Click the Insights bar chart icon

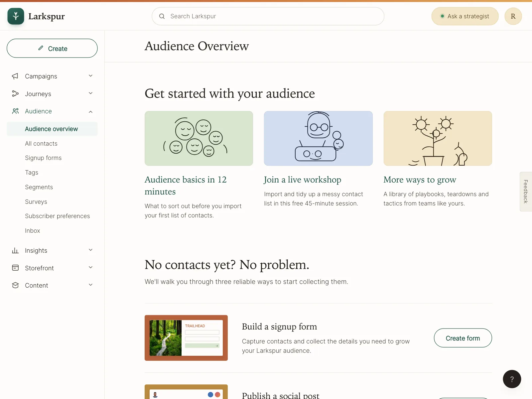pos(15,250)
